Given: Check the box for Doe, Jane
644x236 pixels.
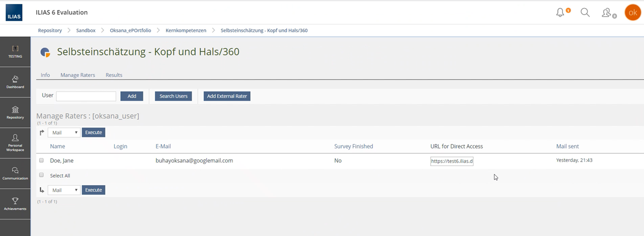Looking at the screenshot, I should pyautogui.click(x=41, y=161).
